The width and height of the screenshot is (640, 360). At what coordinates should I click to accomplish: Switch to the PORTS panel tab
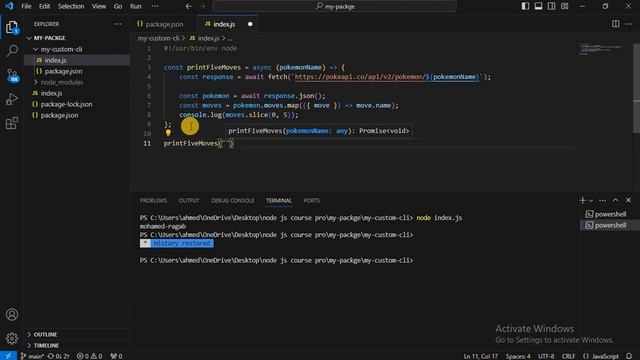pos(311,200)
